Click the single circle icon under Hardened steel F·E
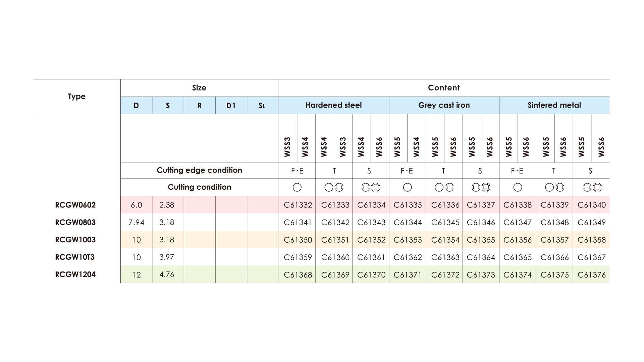Image resolution: width=644 pixels, height=362 pixels. (x=297, y=187)
